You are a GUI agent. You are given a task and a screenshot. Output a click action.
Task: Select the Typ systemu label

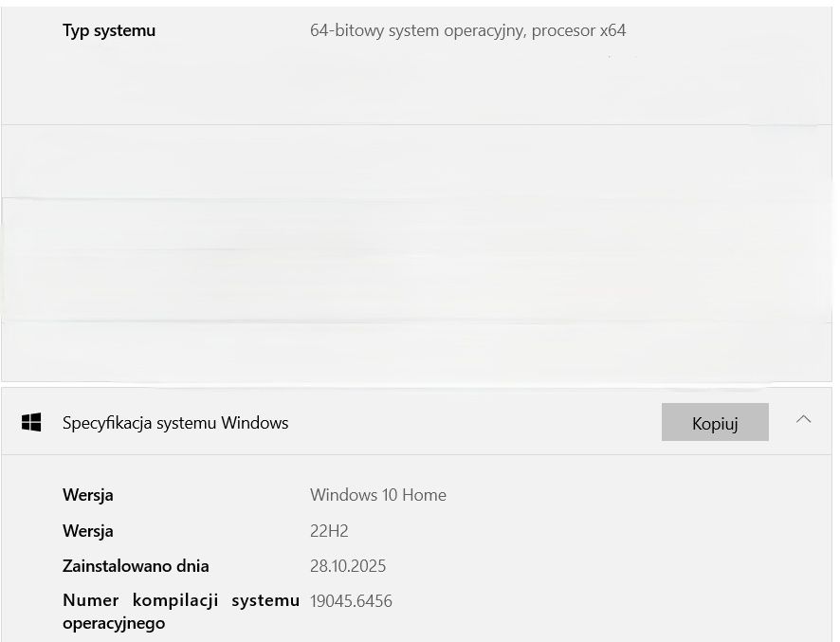pyautogui.click(x=109, y=30)
